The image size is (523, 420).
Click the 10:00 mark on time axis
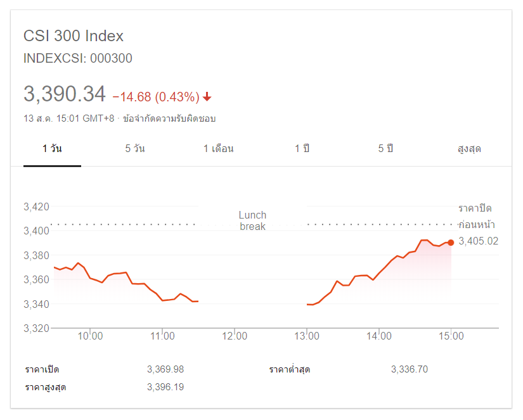[91, 336]
